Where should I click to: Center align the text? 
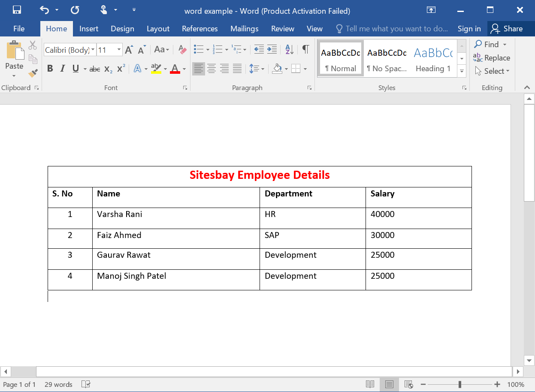212,69
